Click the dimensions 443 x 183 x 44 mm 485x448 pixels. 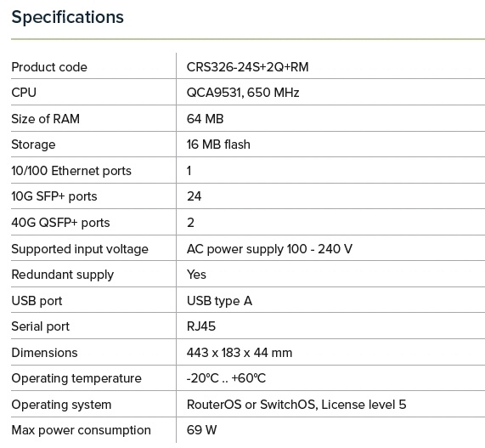[239, 353]
